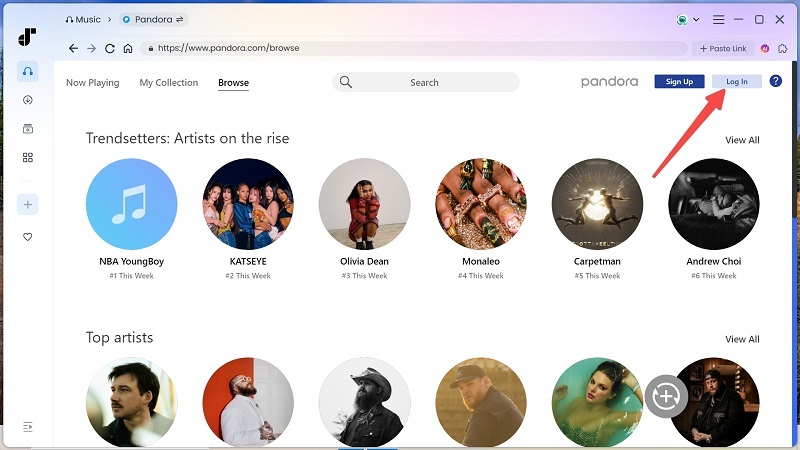Click the Pandora help question mark icon
The image size is (800, 450).
click(775, 81)
